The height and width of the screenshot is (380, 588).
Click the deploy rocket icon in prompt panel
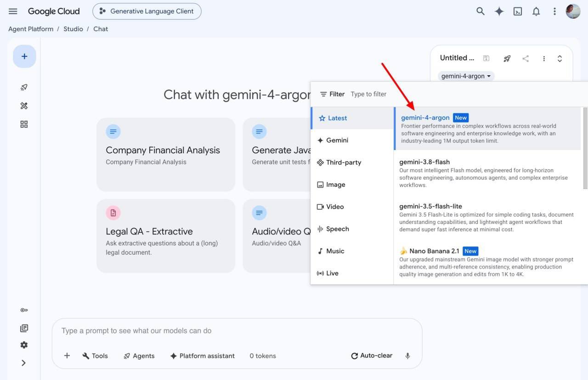pos(507,58)
